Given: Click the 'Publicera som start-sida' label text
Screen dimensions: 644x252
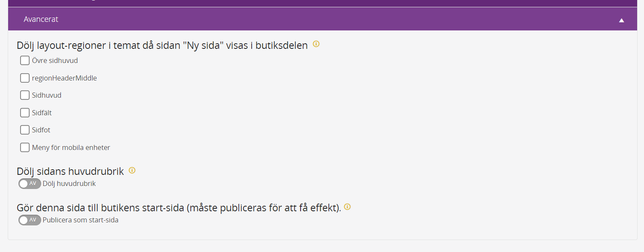Looking at the screenshot, I should (81, 220).
